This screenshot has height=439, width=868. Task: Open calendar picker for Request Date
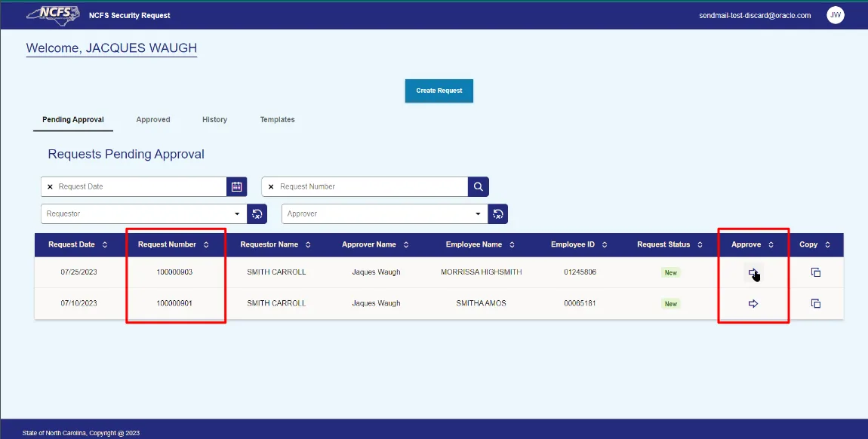[236, 186]
